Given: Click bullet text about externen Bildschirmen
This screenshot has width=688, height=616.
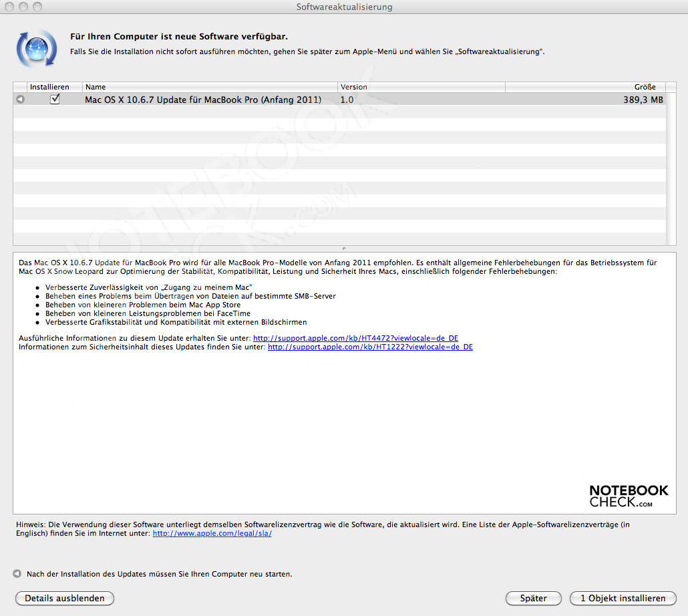Looking at the screenshot, I should click(x=176, y=322).
